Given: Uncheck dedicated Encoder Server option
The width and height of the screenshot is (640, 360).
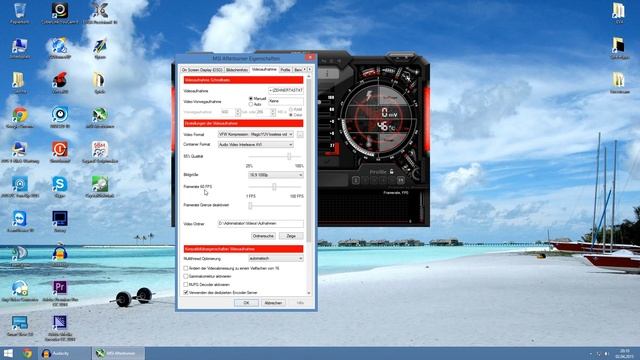Looking at the screenshot, I should click(x=186, y=293).
